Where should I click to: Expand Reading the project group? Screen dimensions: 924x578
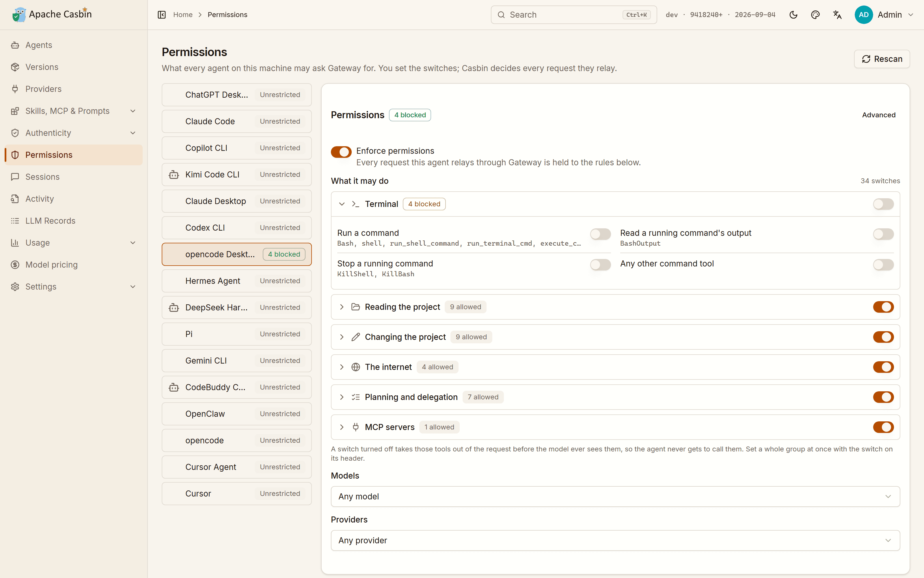342,307
